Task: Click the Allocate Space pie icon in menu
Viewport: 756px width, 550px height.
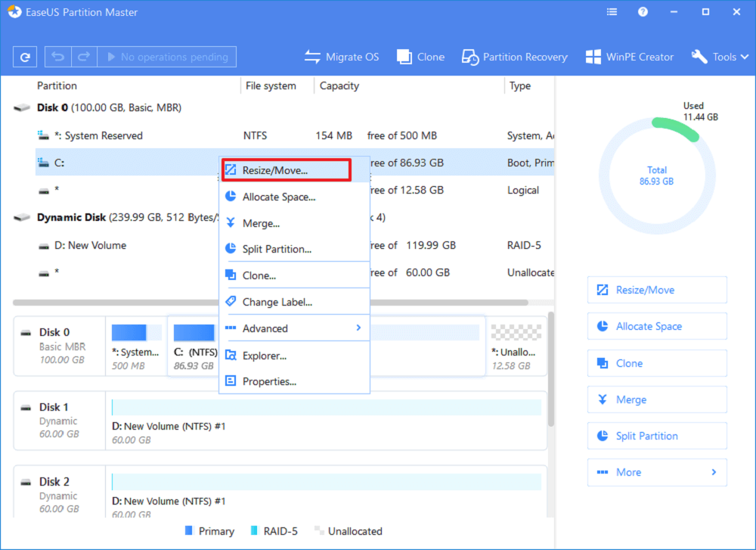Action: click(x=231, y=197)
